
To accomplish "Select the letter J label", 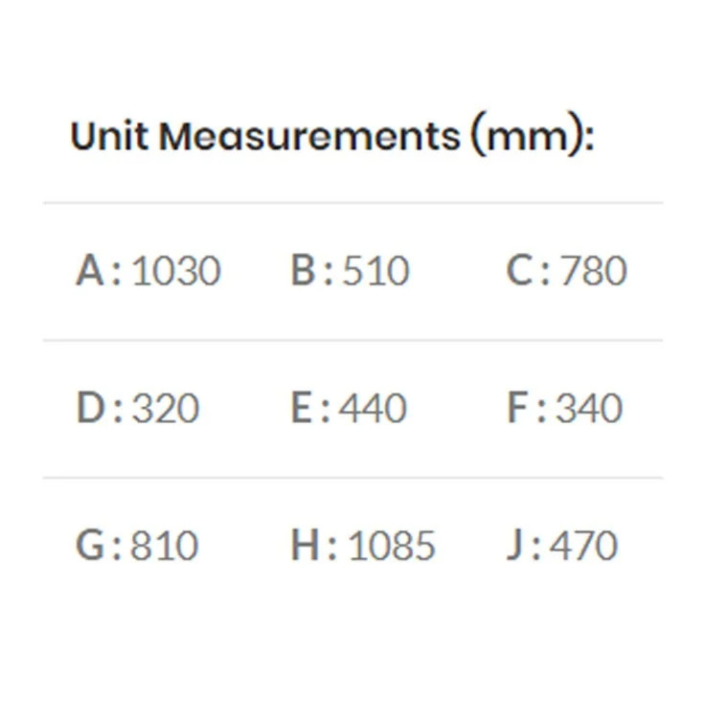I will (x=514, y=546).
